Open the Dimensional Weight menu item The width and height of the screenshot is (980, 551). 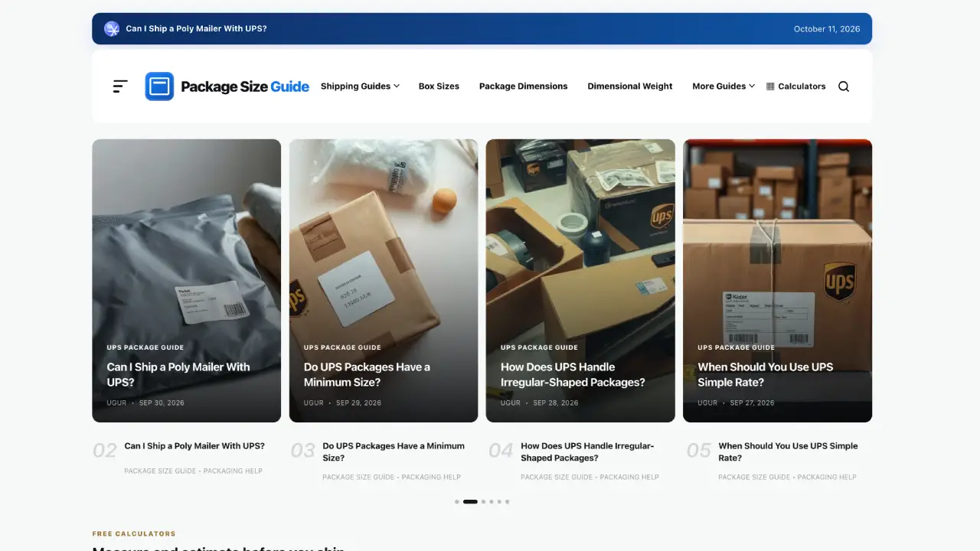pyautogui.click(x=630, y=86)
